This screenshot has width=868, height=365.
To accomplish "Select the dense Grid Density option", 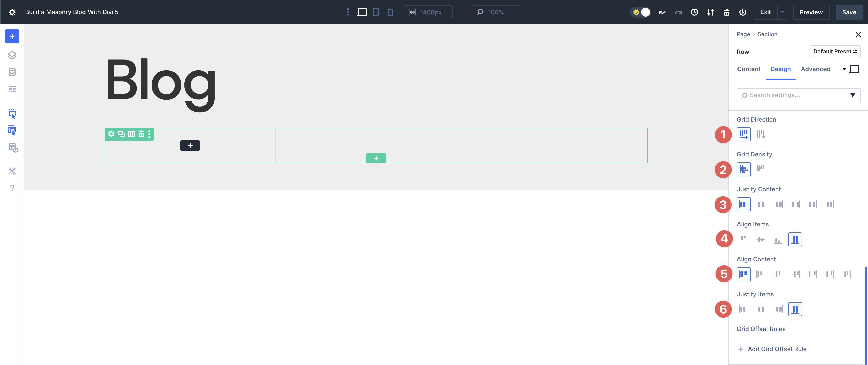I will tap(761, 169).
